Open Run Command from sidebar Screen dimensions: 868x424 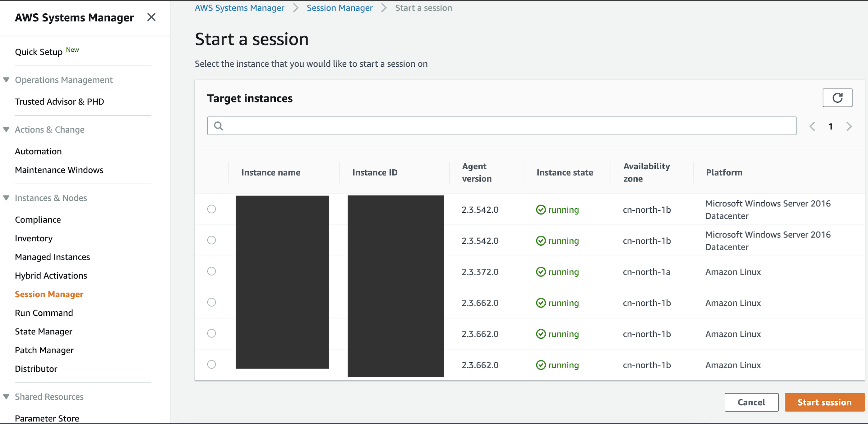pyautogui.click(x=44, y=313)
